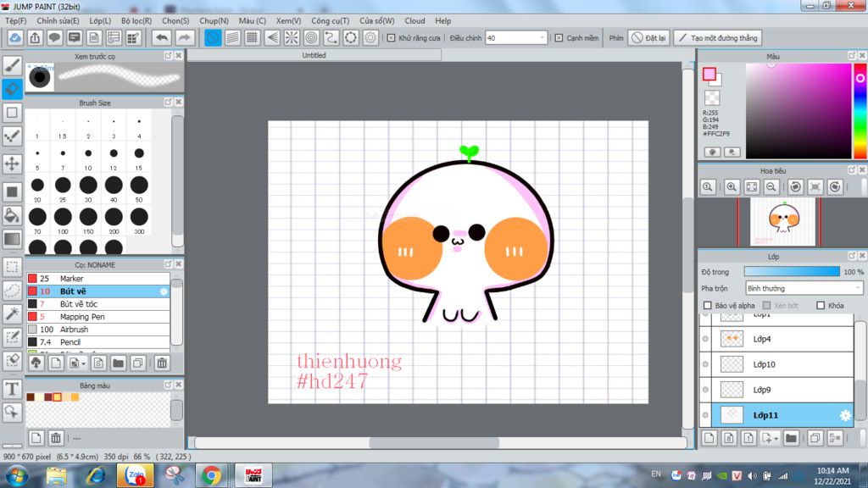Viewport: 868px width, 488px height.
Task: Open settings gear for Lớp11 layer
Action: (845, 415)
